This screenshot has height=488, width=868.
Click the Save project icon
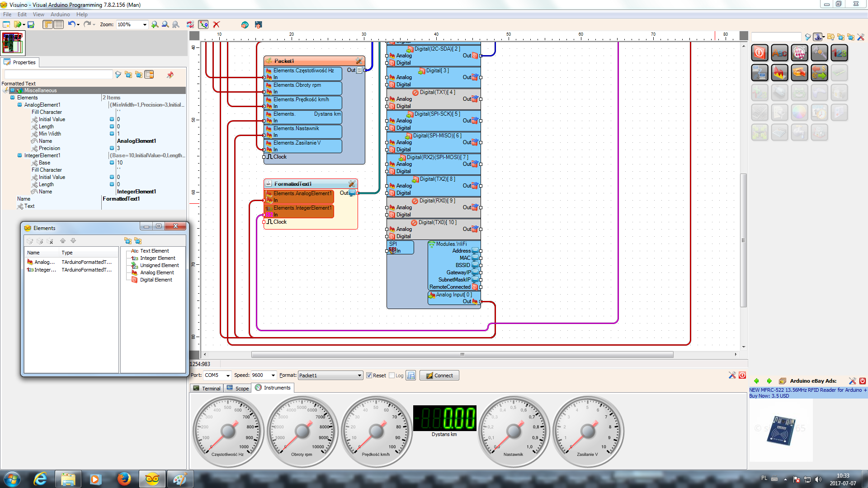point(31,24)
